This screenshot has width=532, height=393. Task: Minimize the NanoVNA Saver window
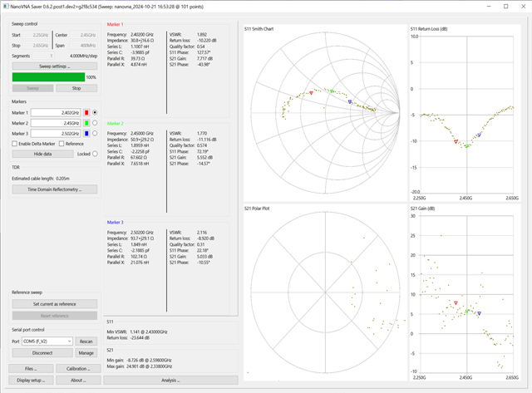pyautogui.click(x=489, y=7)
